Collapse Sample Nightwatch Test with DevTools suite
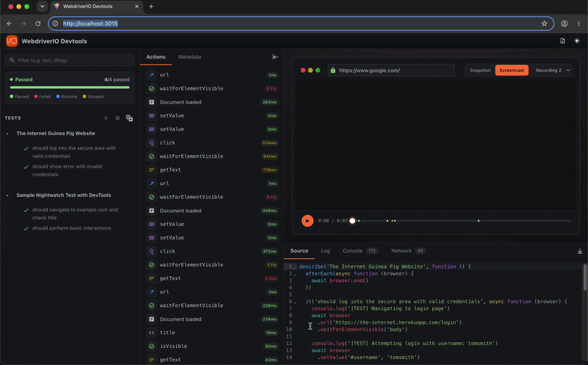 7,195
